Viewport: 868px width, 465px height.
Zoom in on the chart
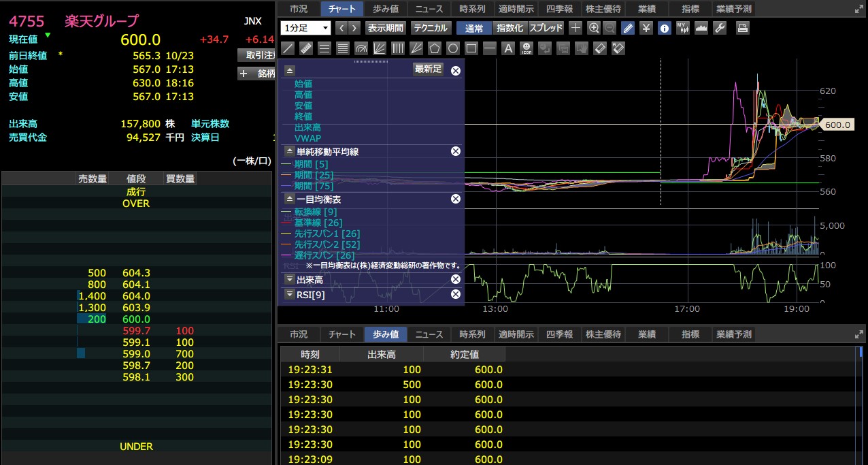tap(593, 28)
